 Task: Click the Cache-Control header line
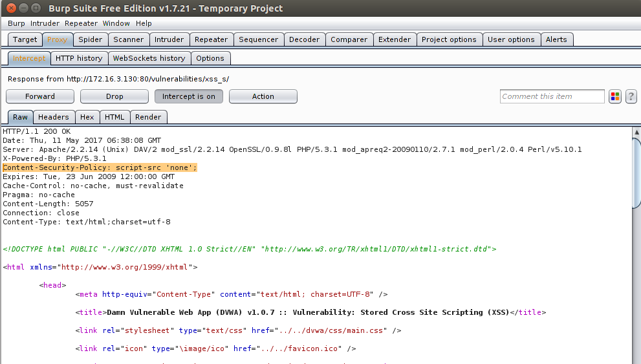[x=93, y=186]
